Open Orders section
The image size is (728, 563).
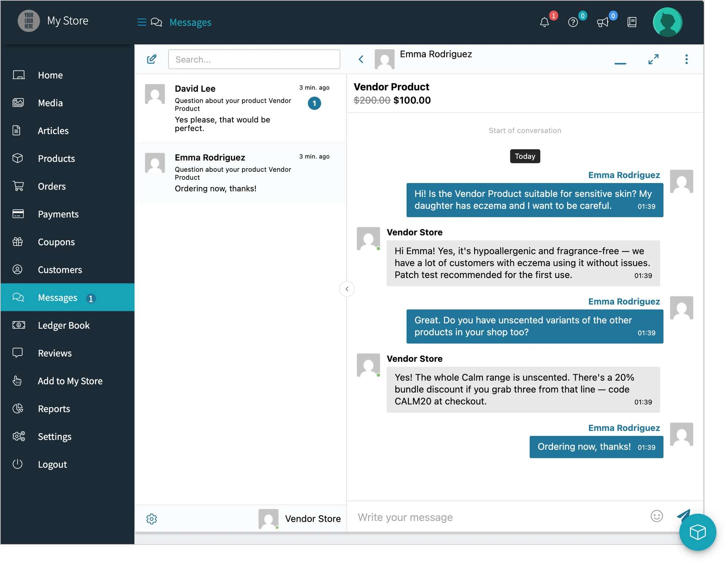(x=68, y=186)
